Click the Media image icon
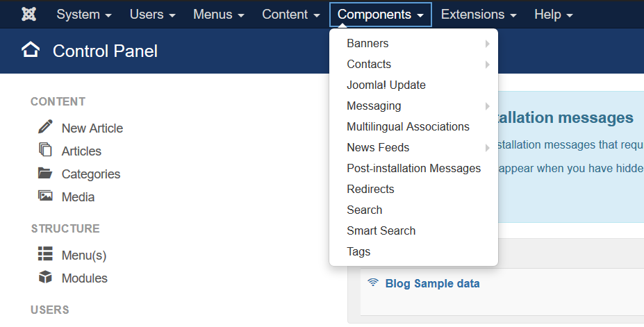The height and width of the screenshot is (327, 644). click(45, 196)
